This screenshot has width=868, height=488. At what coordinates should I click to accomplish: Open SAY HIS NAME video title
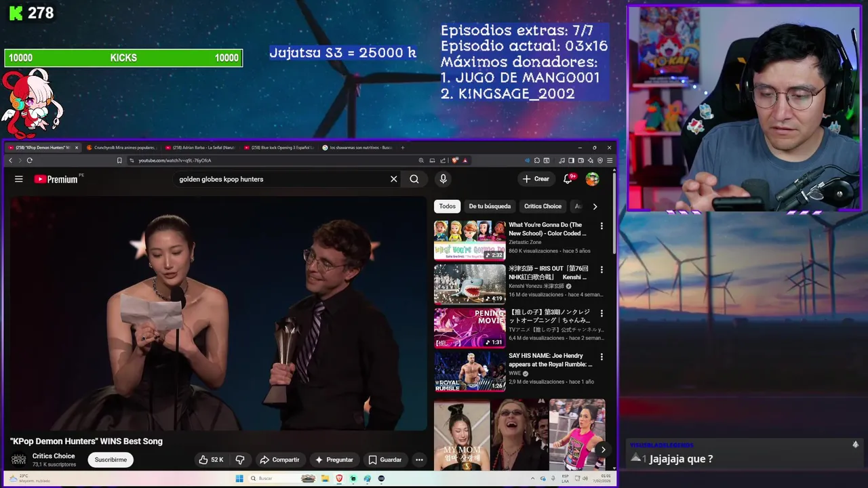coord(550,360)
